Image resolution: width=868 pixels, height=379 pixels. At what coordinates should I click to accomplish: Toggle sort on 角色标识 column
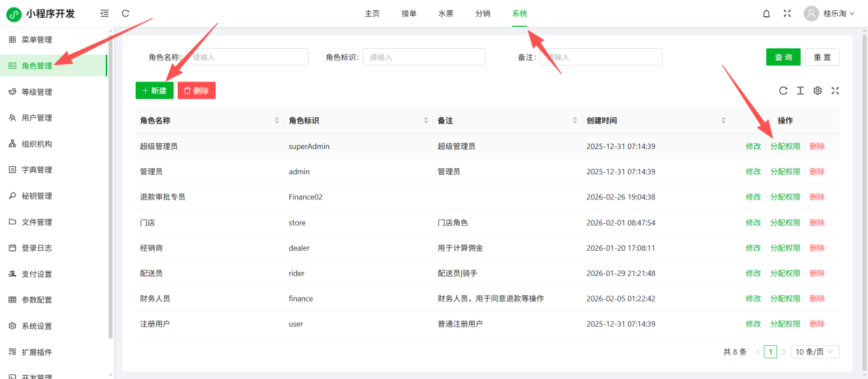point(426,121)
